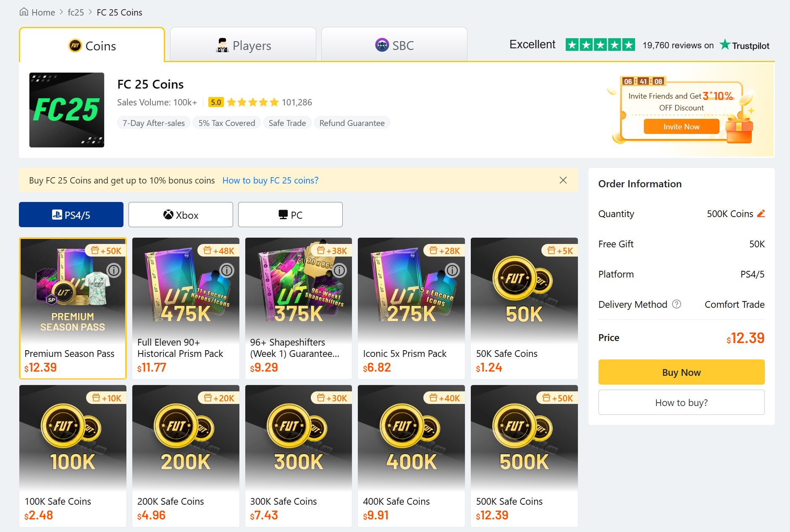Select the 475K Full Eleven Prism Pack card

tap(186, 308)
